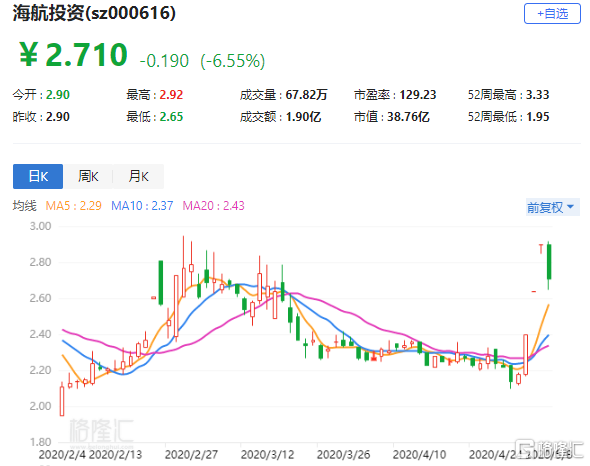
Task: Click the 最高 value 2.92
Action: coord(171,94)
